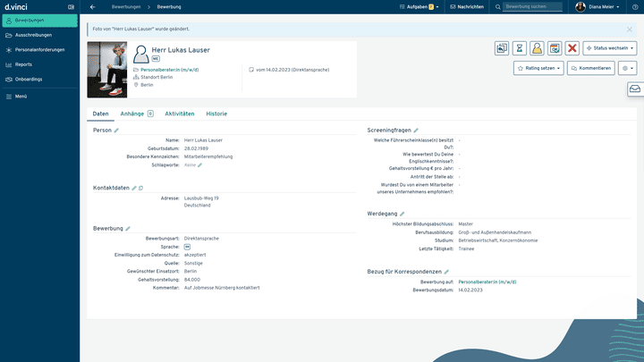Open the Personalberater:in (m/w/d) job link
This screenshot has width=644, height=362.
coord(172,69)
